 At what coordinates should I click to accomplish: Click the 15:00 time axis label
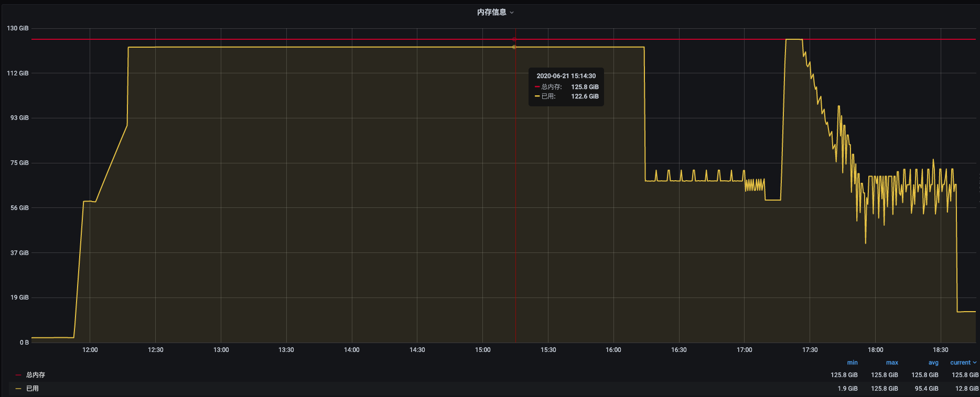click(483, 350)
